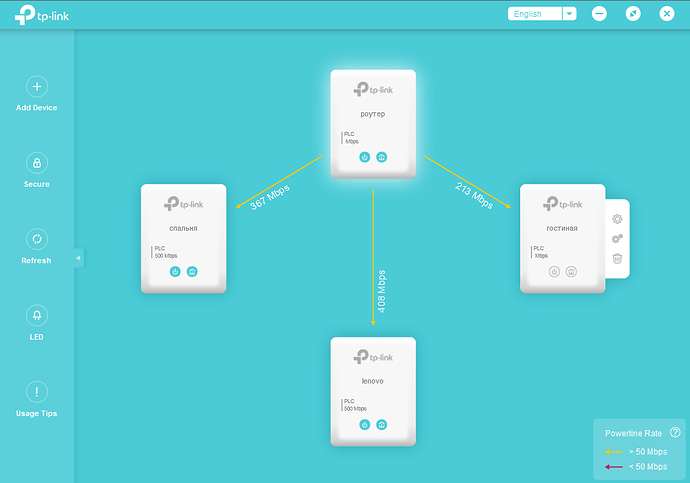Click the Refresh icon in sidebar

click(x=37, y=239)
